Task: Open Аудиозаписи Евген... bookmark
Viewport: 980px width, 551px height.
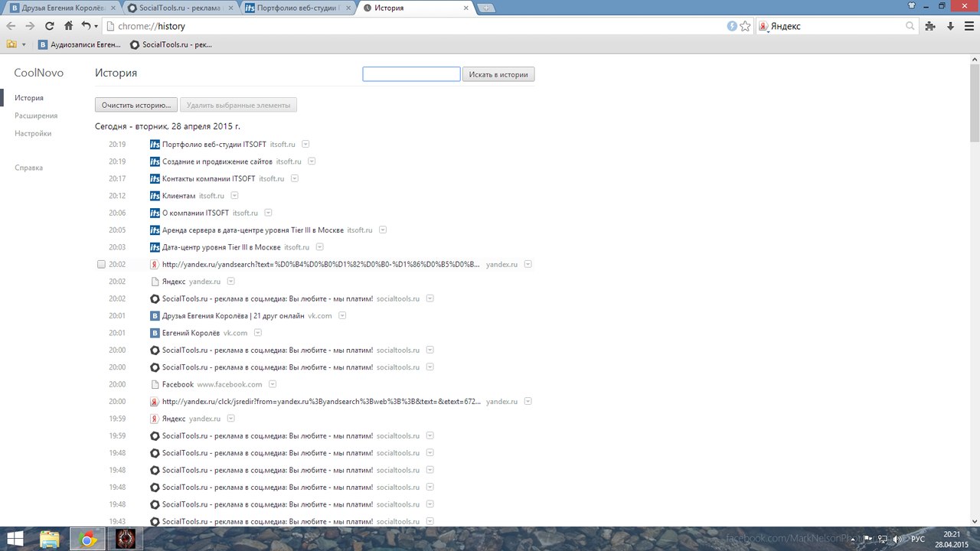Action: click(80, 44)
